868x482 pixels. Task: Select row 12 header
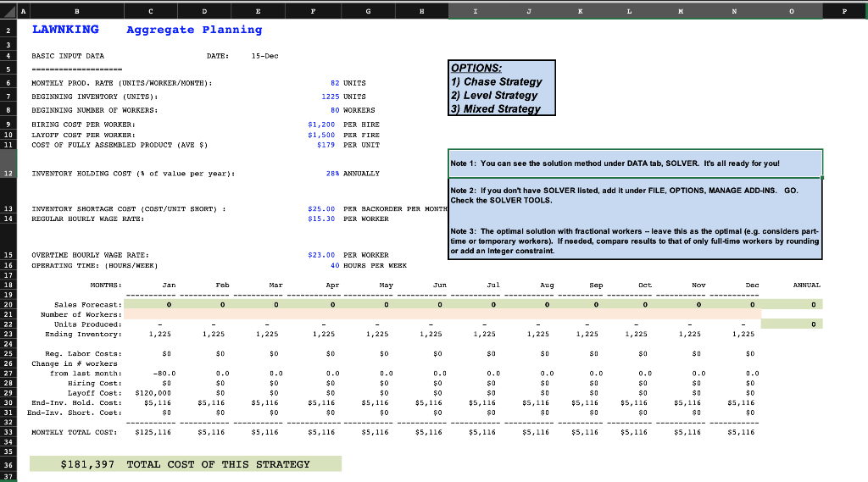(x=8, y=163)
